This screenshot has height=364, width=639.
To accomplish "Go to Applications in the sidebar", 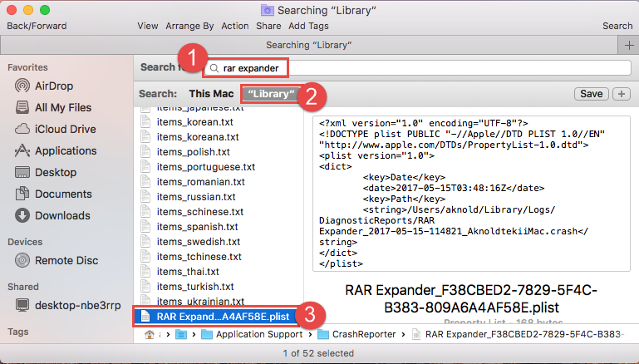I will coord(56,150).
